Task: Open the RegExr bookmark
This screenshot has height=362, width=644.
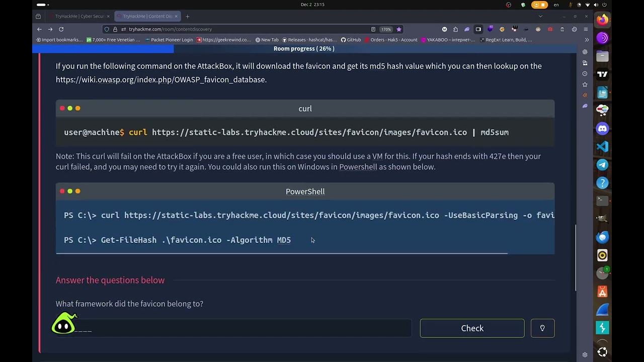Action: (505, 40)
